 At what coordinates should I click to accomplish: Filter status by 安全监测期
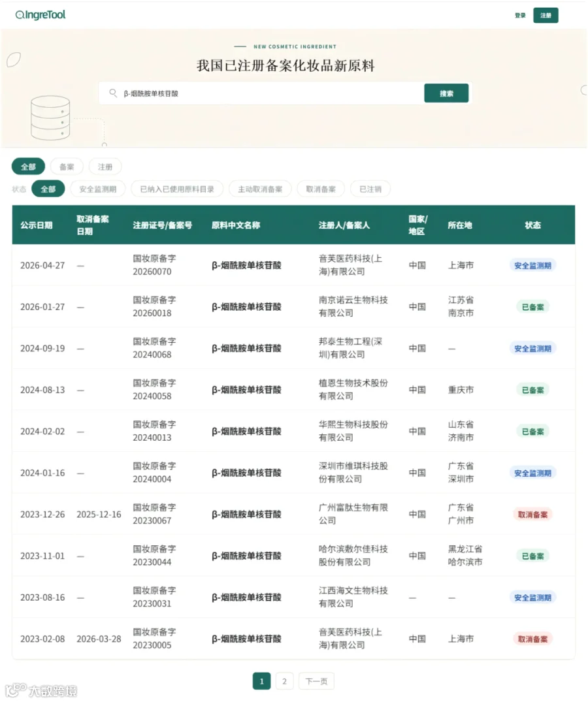pos(97,189)
